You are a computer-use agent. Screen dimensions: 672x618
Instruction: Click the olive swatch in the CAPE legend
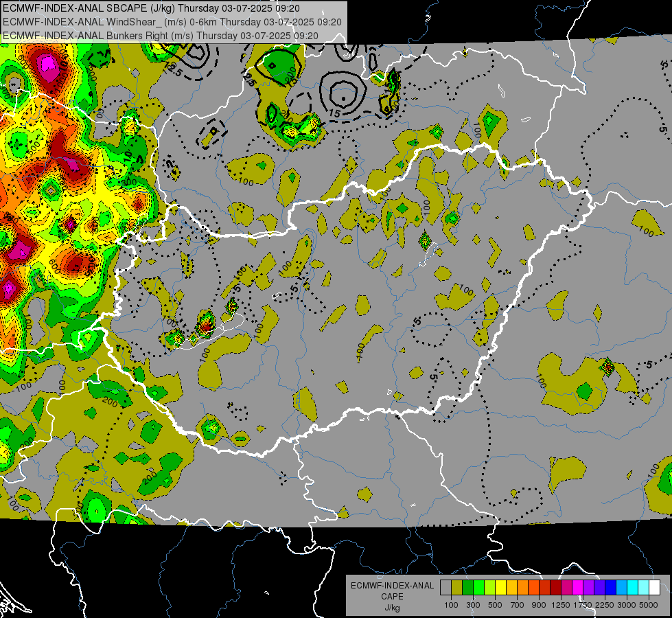tap(456, 587)
